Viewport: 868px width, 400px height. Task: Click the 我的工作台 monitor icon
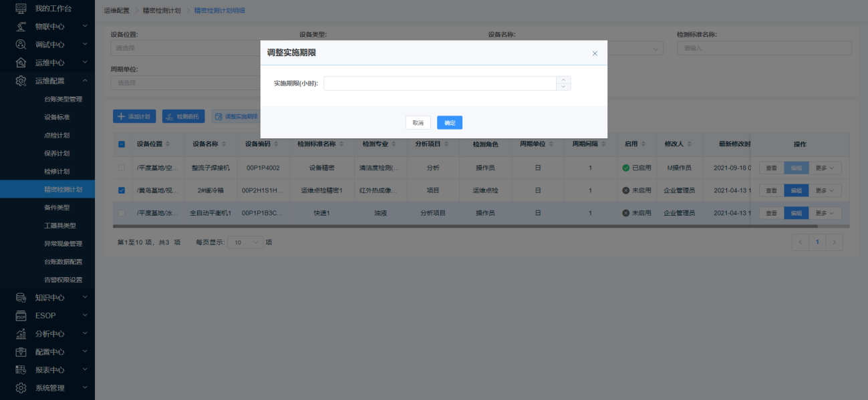(x=21, y=9)
